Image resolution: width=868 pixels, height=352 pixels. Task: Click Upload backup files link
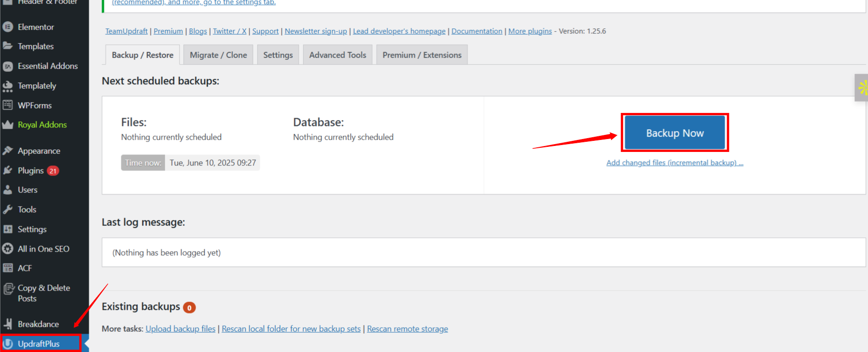pyautogui.click(x=180, y=329)
